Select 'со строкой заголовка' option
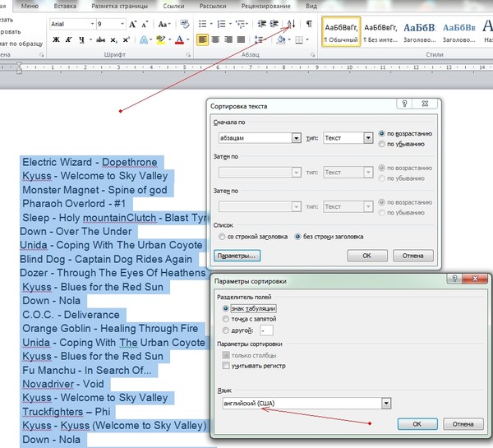The height and width of the screenshot is (448, 493). (x=222, y=237)
